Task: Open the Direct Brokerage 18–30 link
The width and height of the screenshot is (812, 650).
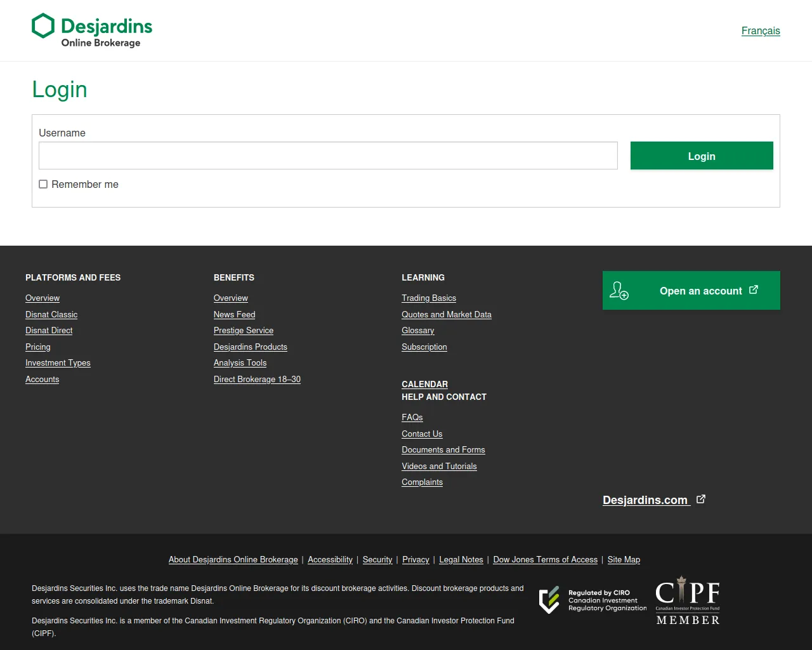Action: (257, 379)
